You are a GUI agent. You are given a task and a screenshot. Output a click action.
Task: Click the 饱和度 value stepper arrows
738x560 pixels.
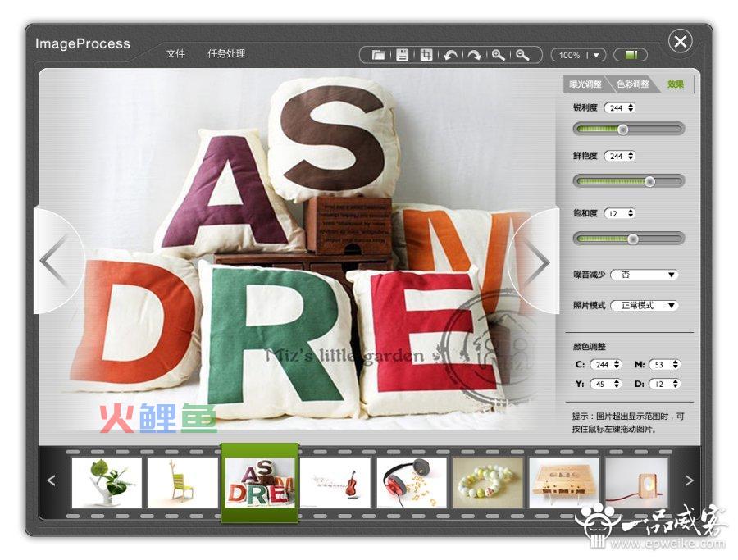point(631,213)
